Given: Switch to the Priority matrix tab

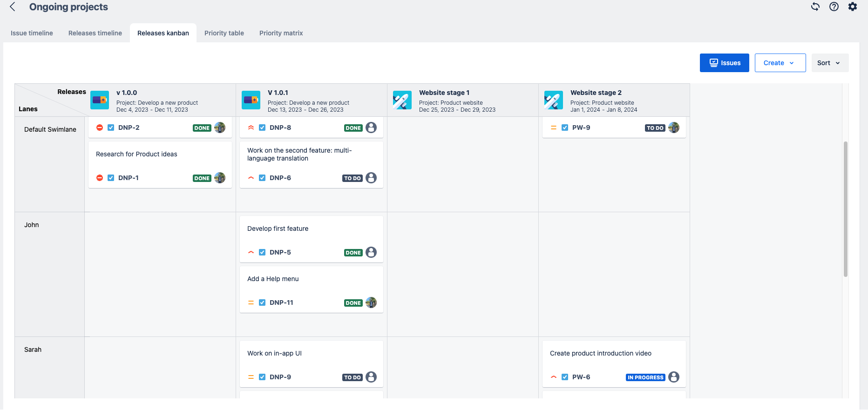Looking at the screenshot, I should coord(281,33).
